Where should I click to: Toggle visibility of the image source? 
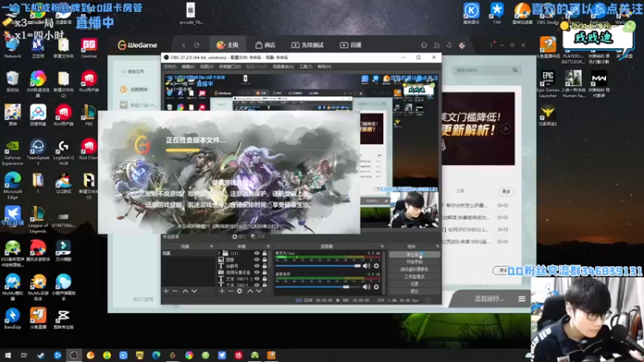[x=257, y=260]
